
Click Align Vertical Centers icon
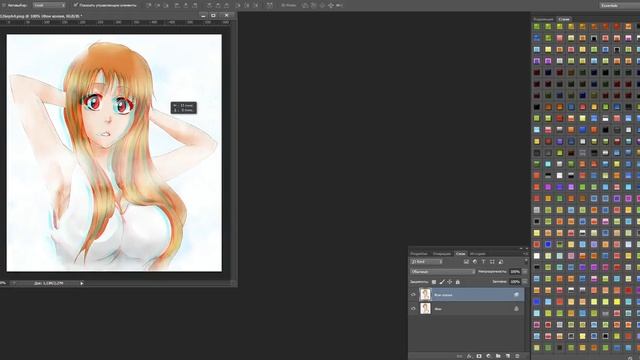click(158, 5)
